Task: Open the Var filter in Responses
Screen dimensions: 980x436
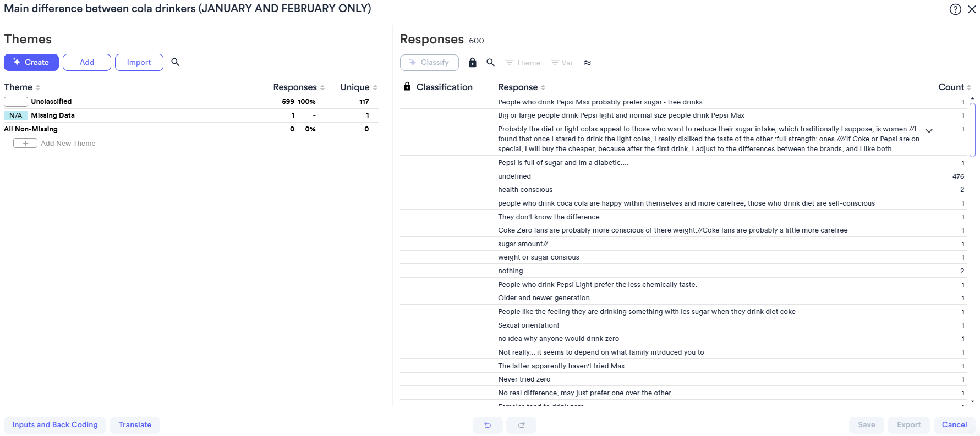Action: tap(562, 63)
